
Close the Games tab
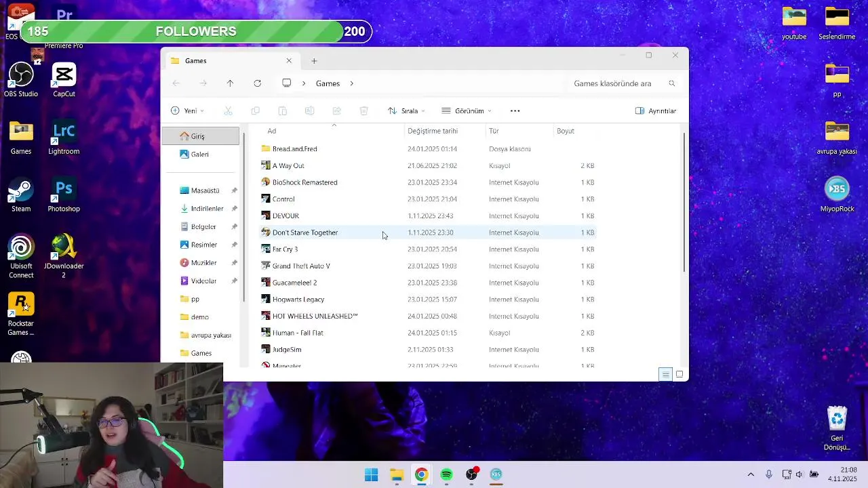pyautogui.click(x=289, y=61)
